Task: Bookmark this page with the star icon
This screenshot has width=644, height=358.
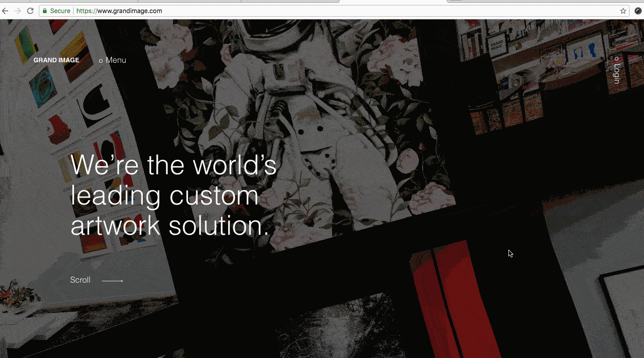Action: pos(623,11)
